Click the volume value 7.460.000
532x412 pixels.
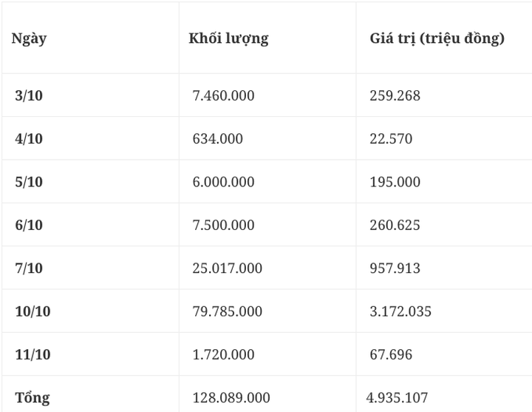tap(222, 95)
